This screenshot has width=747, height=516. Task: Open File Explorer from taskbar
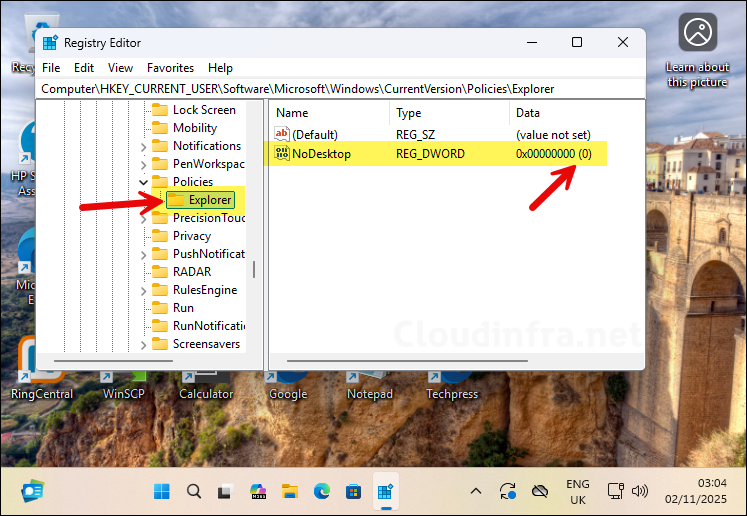(x=290, y=491)
